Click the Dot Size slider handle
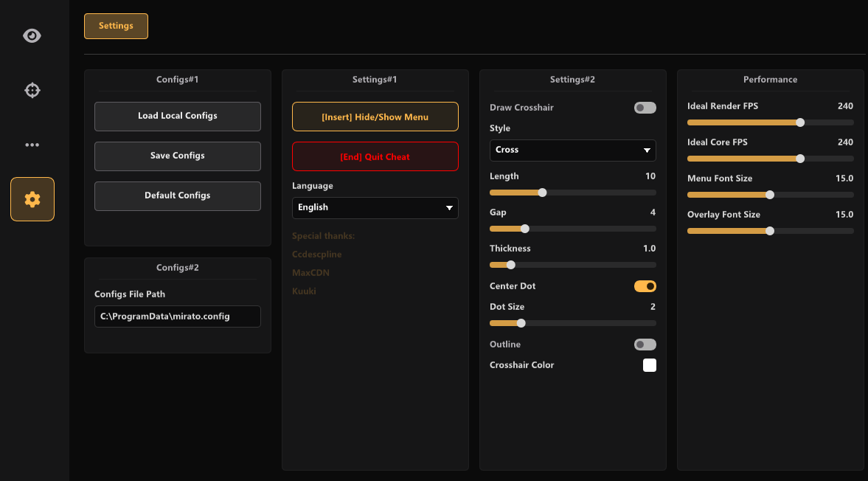Viewport: 868px width, 481px height. click(521, 323)
